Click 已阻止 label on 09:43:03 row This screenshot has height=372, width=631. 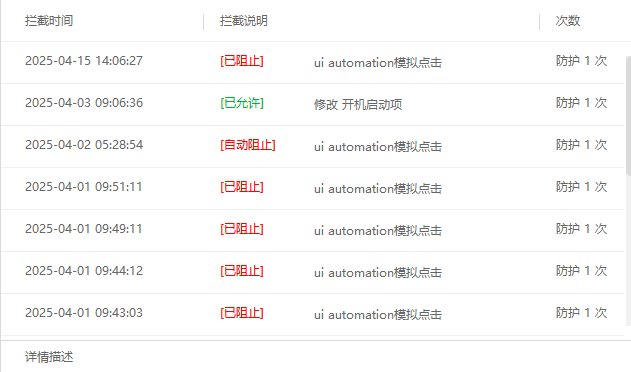242,313
